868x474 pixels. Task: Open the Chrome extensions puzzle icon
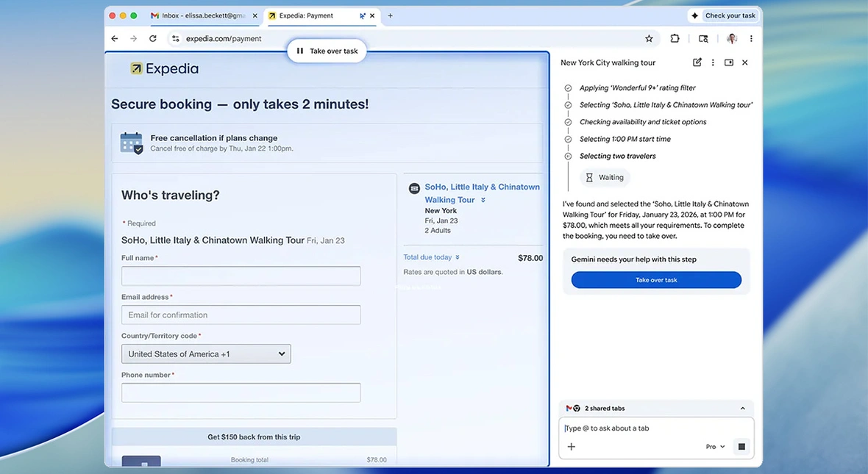[x=675, y=39]
